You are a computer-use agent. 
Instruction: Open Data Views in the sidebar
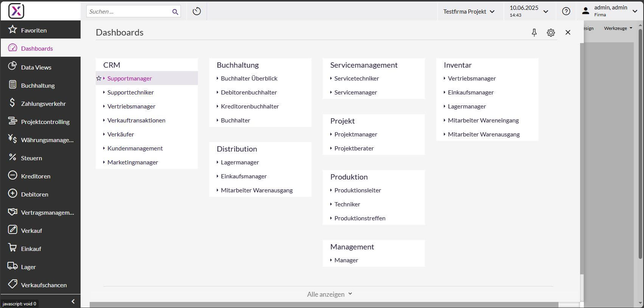[36, 67]
